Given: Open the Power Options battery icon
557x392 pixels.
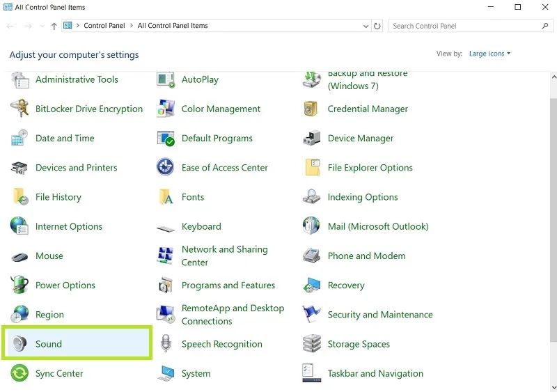Looking at the screenshot, I should (x=19, y=285).
